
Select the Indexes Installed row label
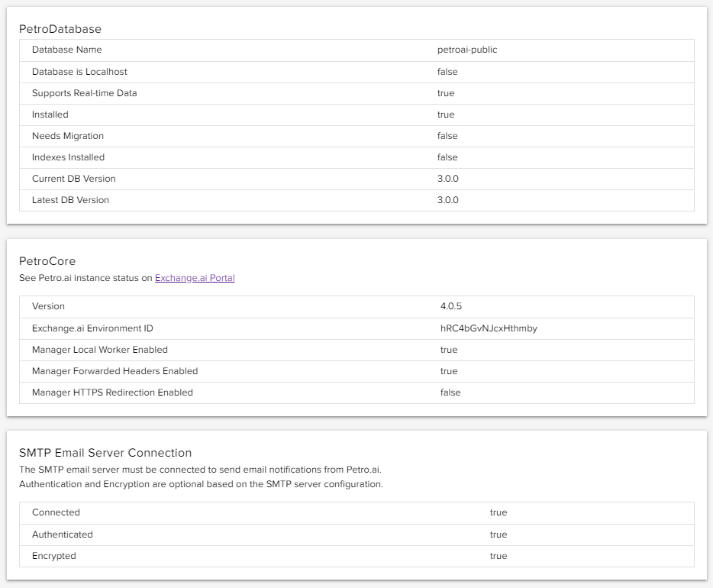tap(68, 157)
